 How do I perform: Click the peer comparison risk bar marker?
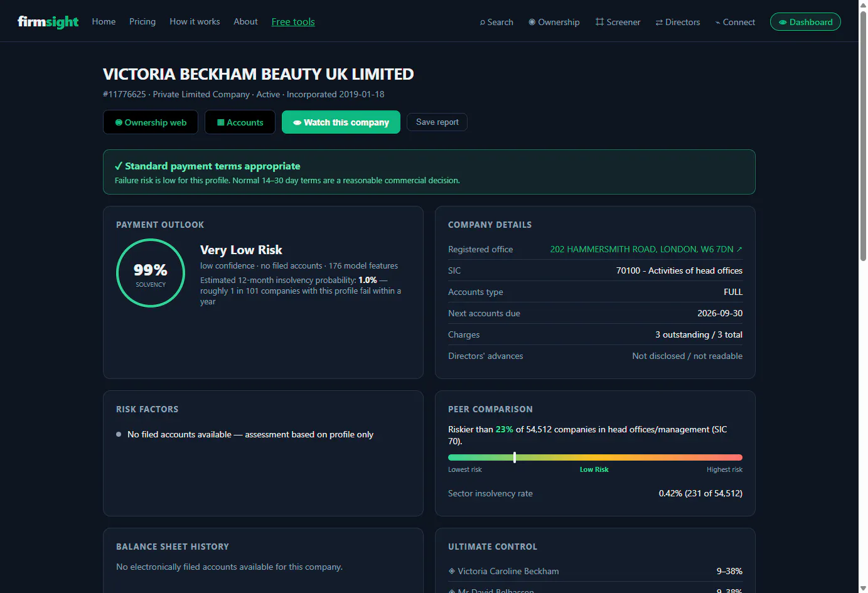point(515,457)
